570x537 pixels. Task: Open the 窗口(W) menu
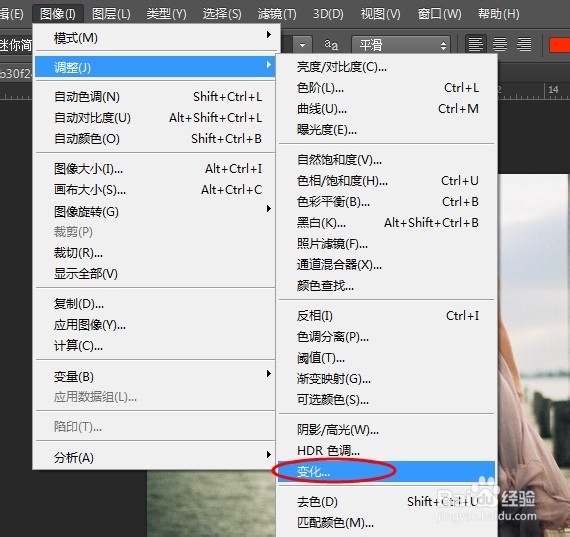pyautogui.click(x=439, y=14)
